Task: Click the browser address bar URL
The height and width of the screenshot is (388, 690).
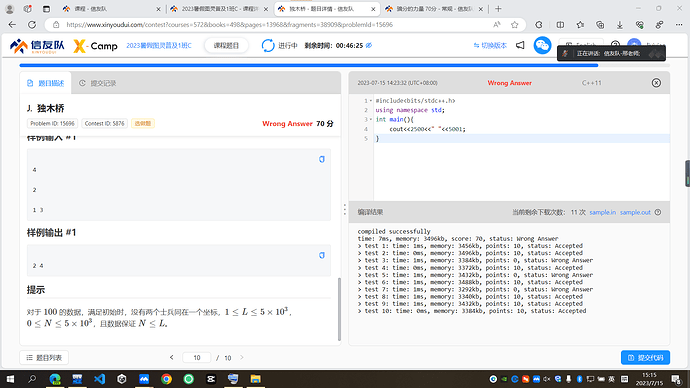Action: [x=229, y=25]
